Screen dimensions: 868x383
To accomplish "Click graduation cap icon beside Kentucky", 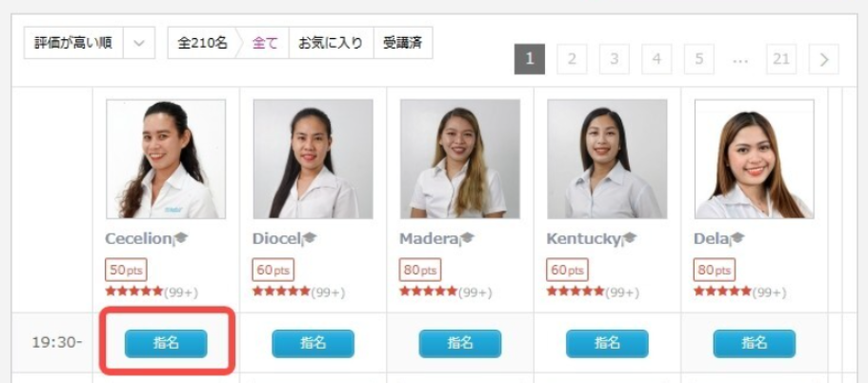I will (630, 238).
